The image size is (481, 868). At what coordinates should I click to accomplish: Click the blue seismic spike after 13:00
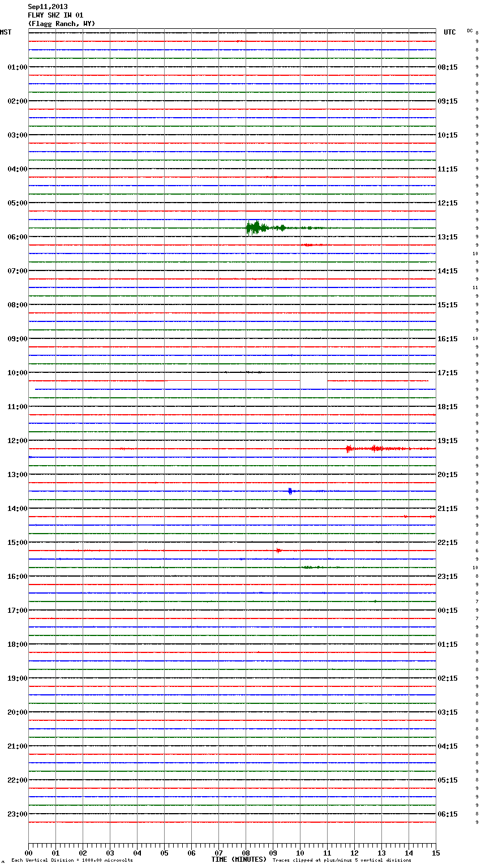point(291,491)
